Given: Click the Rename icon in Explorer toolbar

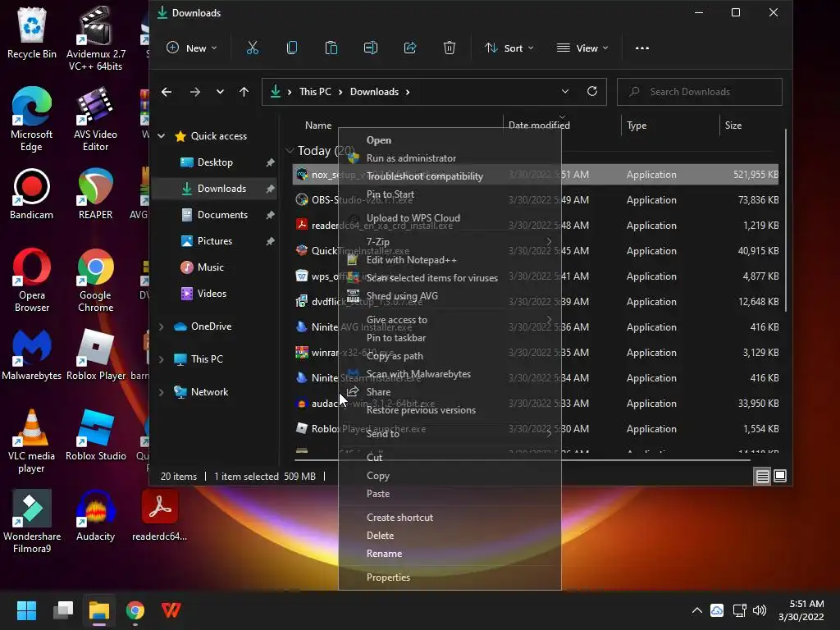Looking at the screenshot, I should (371, 48).
